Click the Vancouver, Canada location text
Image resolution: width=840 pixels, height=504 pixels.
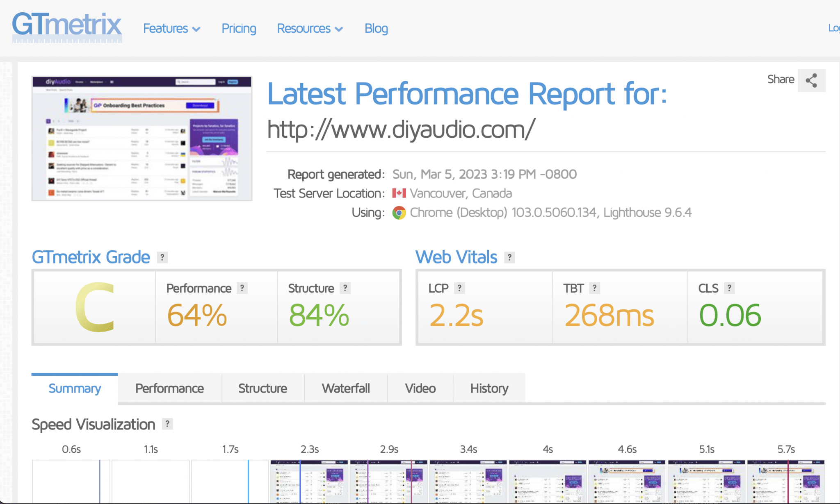point(461,193)
